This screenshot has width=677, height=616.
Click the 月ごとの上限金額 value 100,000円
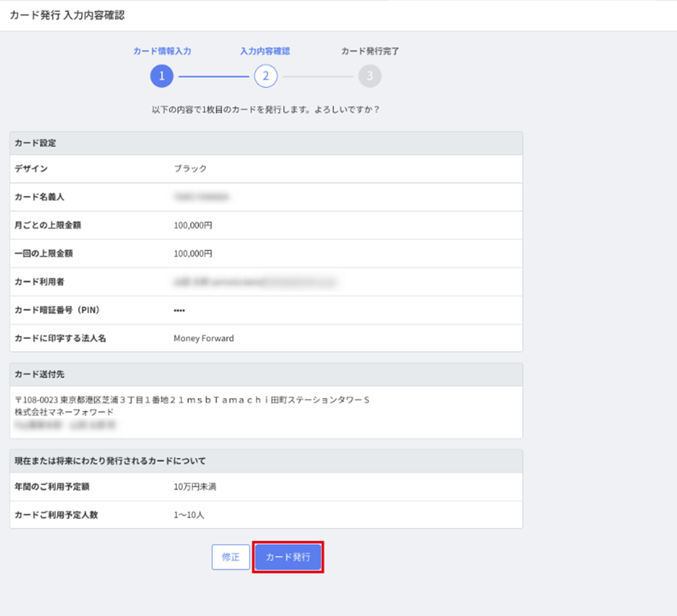tap(192, 225)
